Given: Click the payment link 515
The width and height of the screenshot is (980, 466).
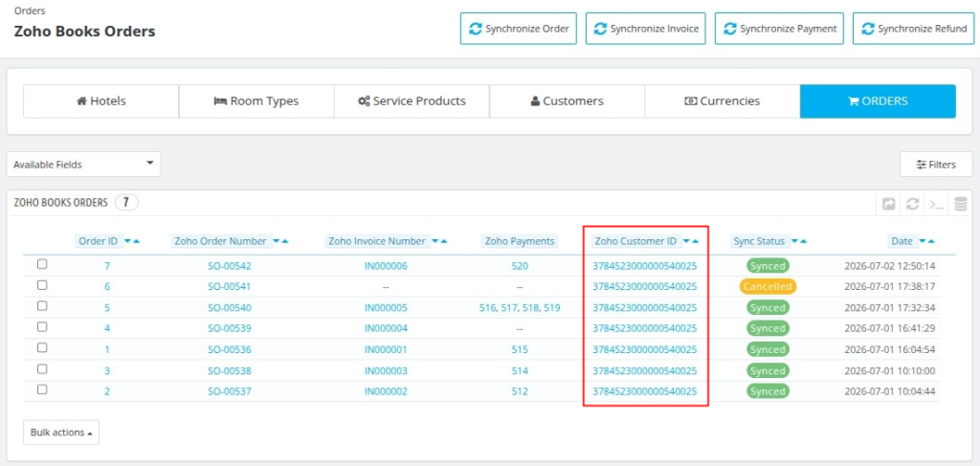Looking at the screenshot, I should 520,350.
